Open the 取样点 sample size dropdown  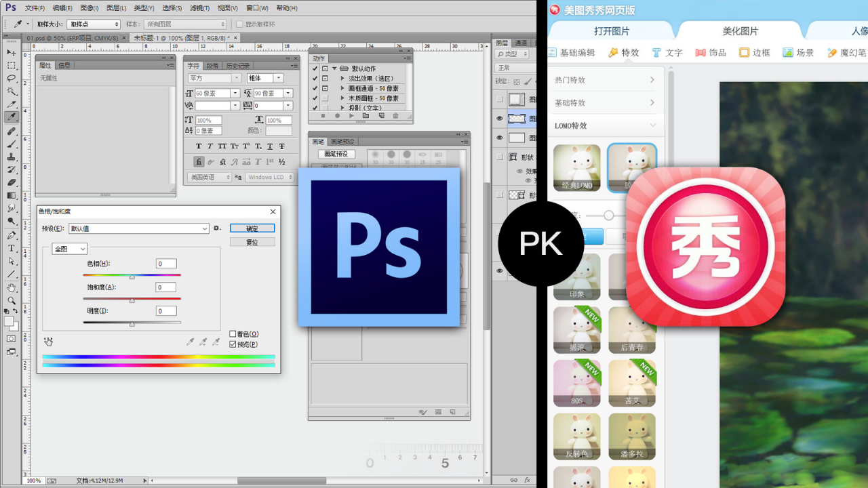click(x=93, y=24)
